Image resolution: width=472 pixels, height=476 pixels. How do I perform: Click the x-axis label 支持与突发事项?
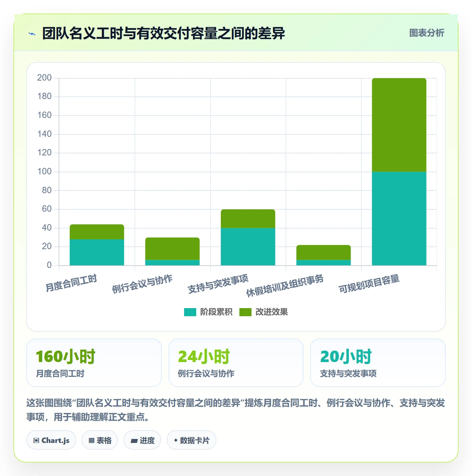coord(218,284)
